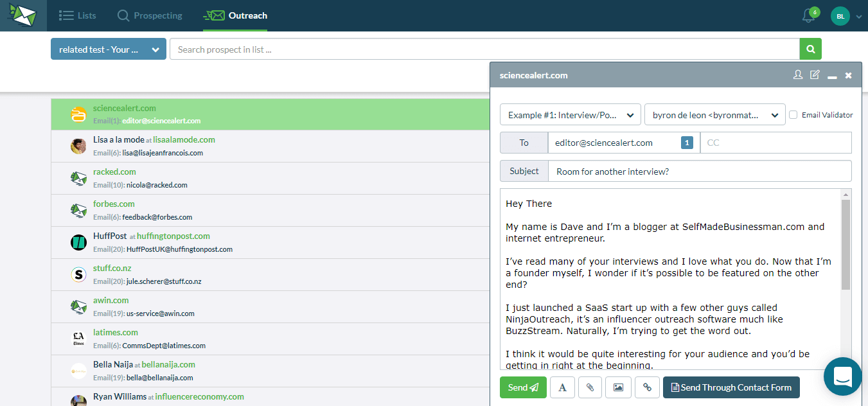This screenshot has height=406, width=868.
Task: Click the email body scrollbar
Action: [846, 244]
